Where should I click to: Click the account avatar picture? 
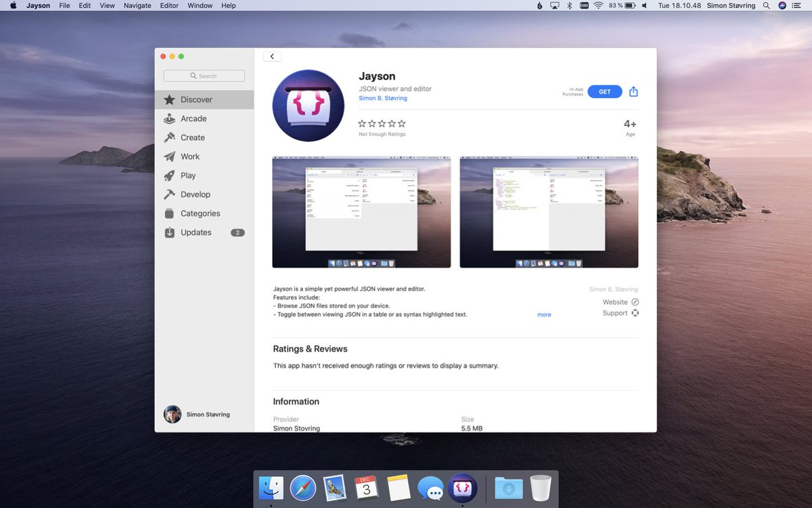173,415
